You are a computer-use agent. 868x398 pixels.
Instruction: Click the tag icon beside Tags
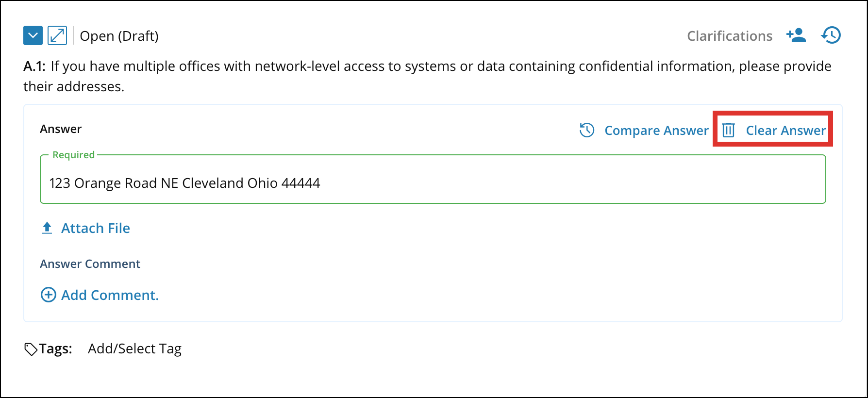[31, 349]
